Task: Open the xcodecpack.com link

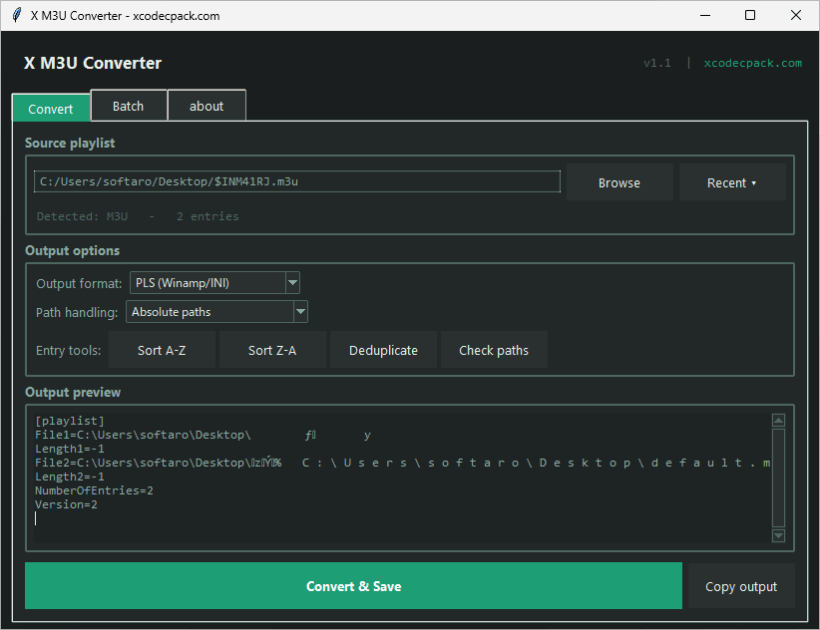Action: (753, 63)
